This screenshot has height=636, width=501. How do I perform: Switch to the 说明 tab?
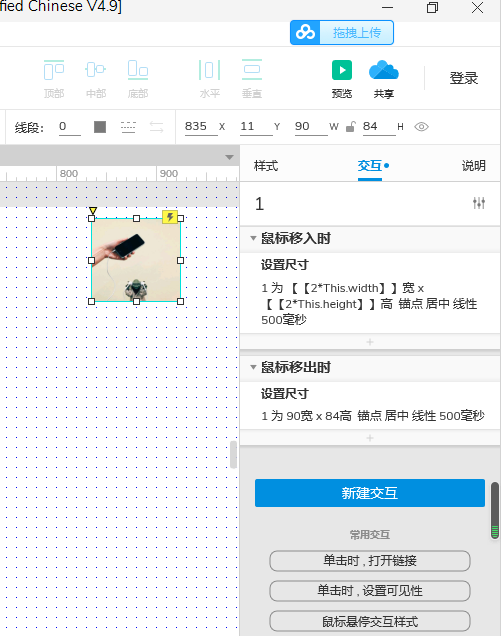point(474,165)
